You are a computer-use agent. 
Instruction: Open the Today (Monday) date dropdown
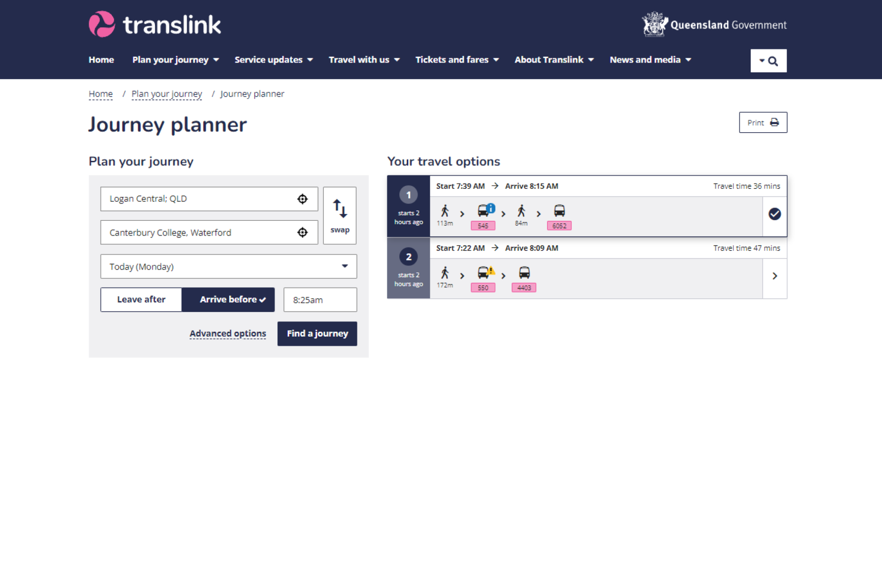(228, 266)
